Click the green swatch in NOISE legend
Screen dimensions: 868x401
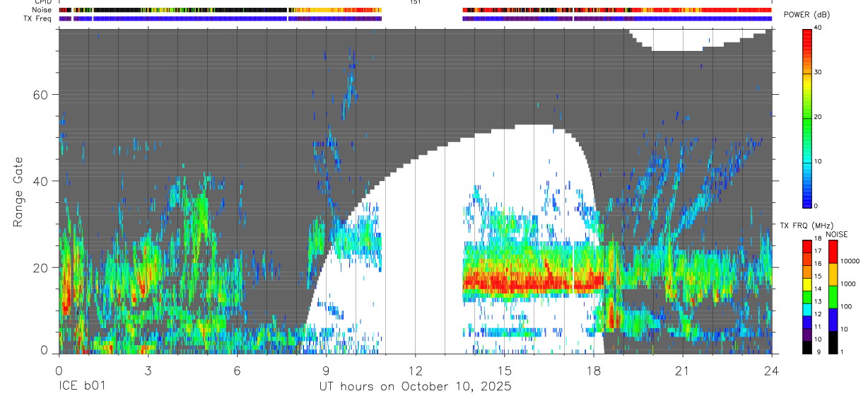[x=833, y=297]
